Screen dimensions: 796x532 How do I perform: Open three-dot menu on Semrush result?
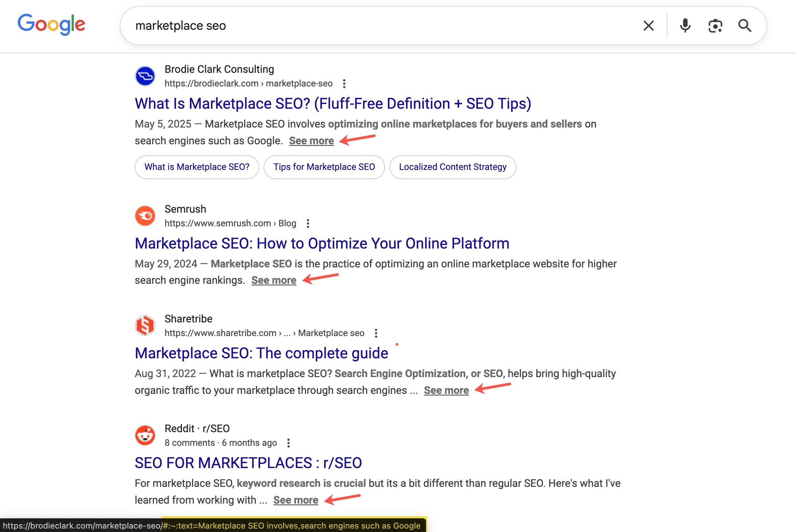click(x=309, y=223)
